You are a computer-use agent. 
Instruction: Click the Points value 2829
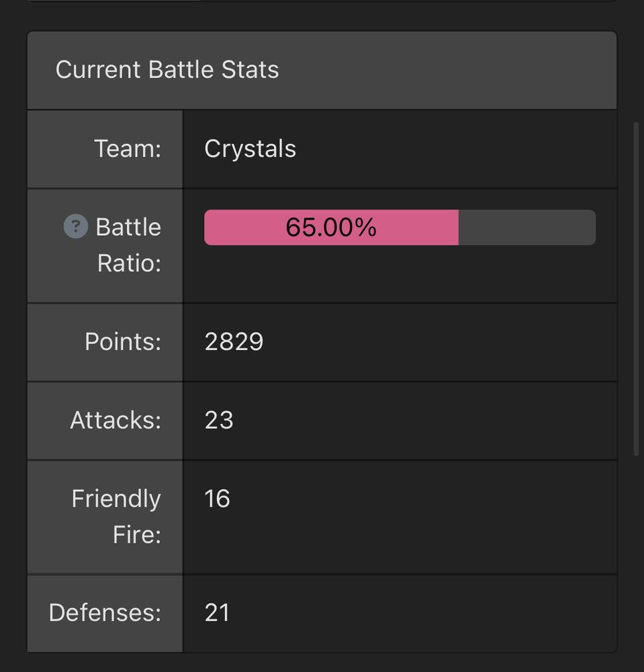click(x=234, y=341)
